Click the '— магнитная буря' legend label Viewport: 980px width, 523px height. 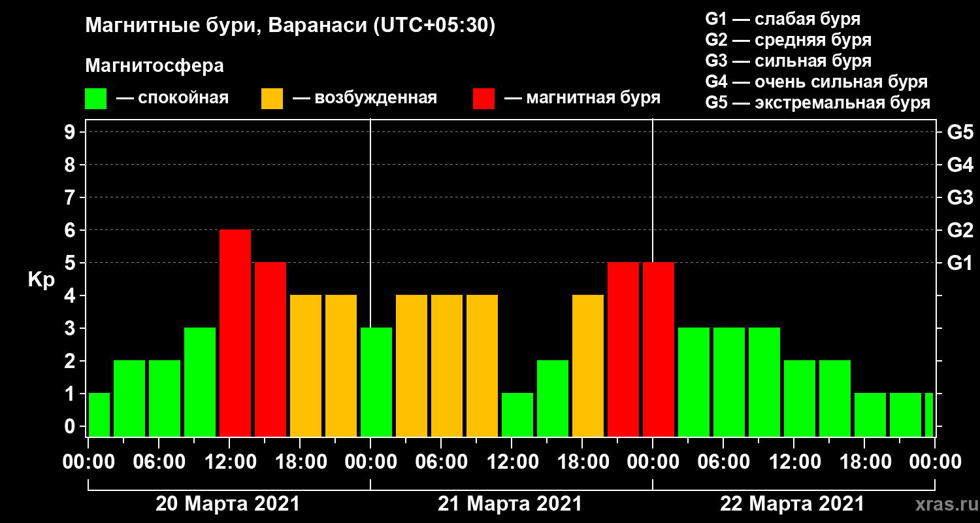[583, 99]
